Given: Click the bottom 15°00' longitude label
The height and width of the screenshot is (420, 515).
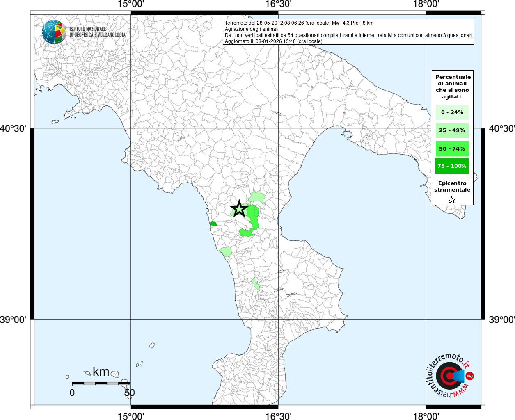Looking at the screenshot, I should [131, 416].
